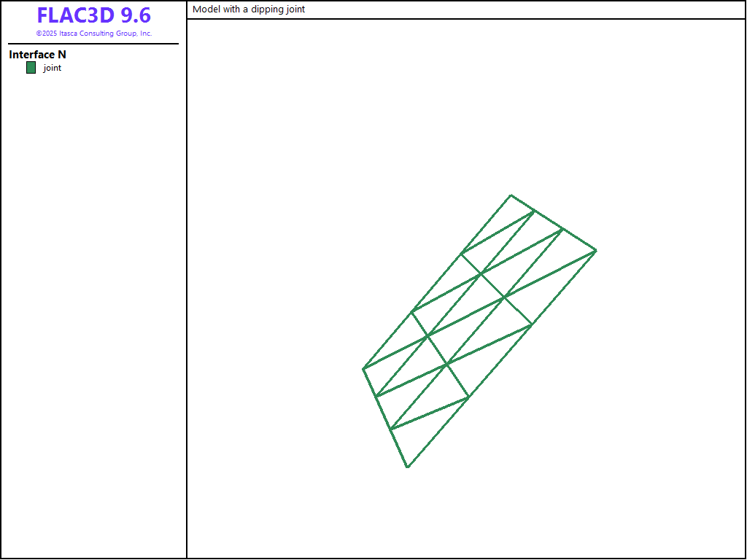Click the leftmost corner of the joint mesh

(x=363, y=369)
